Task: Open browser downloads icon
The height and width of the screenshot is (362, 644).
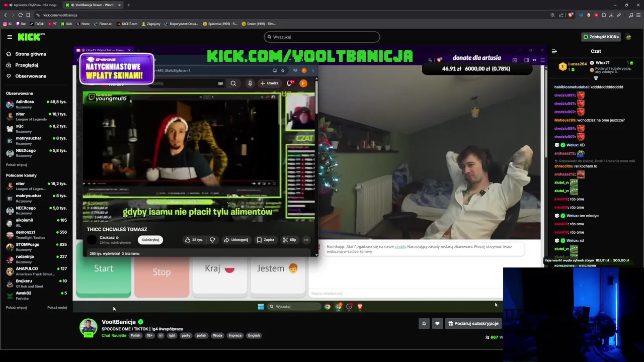Action: pos(611,15)
